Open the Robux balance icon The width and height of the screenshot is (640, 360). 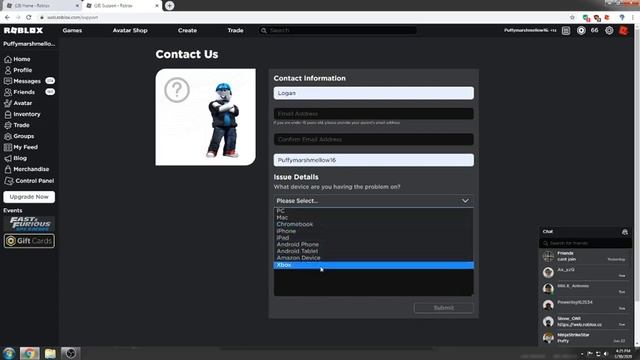tap(581, 31)
